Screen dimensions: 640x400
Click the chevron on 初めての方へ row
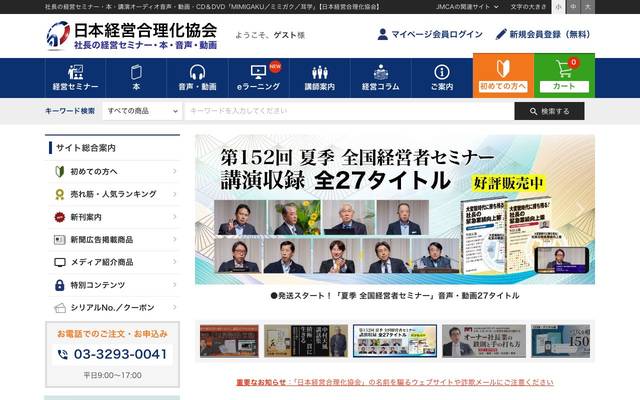coord(174,171)
